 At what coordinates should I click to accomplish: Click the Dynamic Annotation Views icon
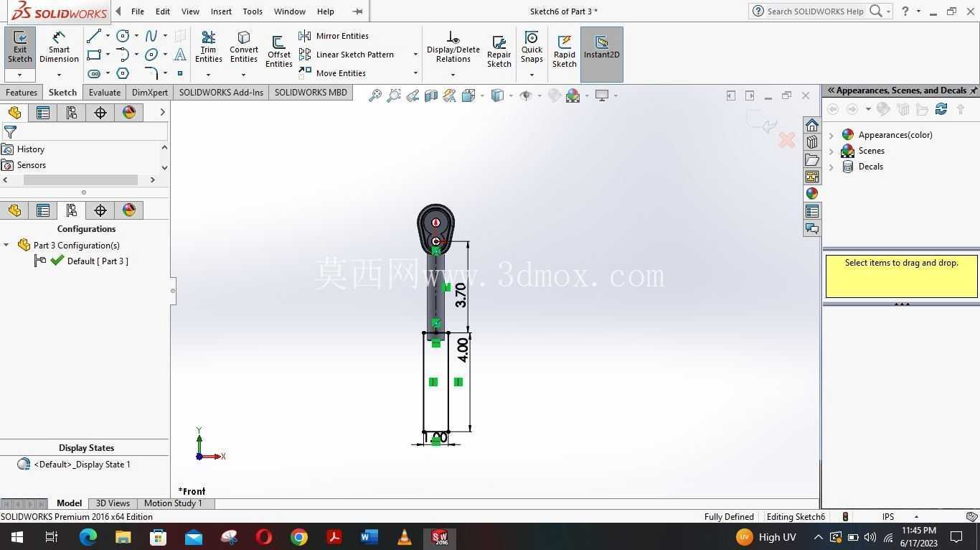pyautogui.click(x=449, y=95)
